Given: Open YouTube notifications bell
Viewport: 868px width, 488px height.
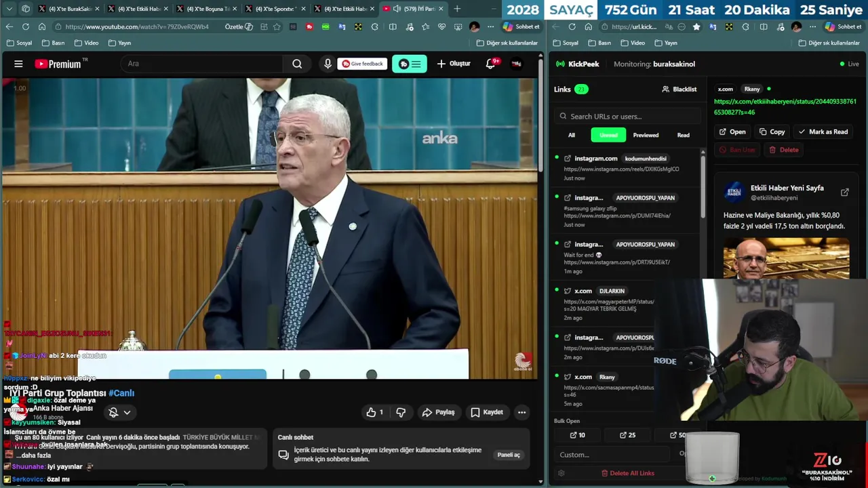Looking at the screenshot, I should 491,64.
